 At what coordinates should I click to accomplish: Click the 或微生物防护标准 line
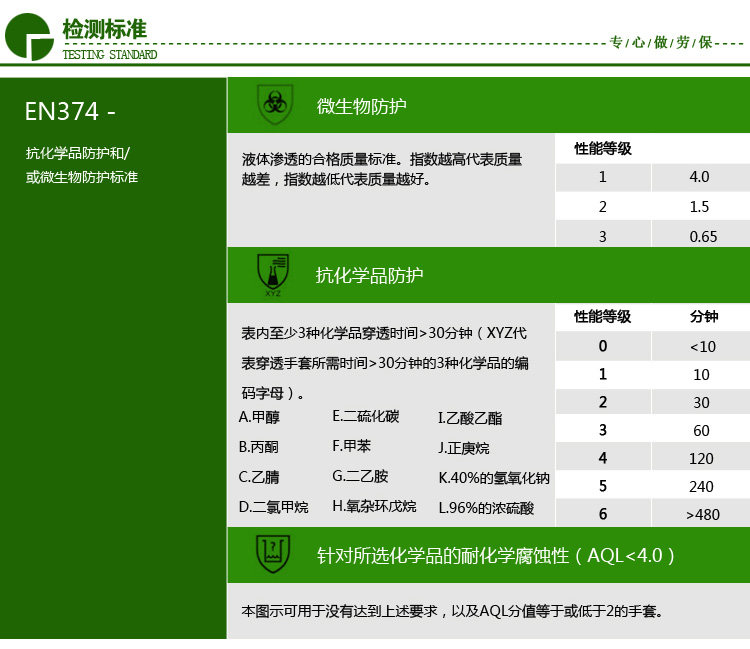click(x=82, y=177)
